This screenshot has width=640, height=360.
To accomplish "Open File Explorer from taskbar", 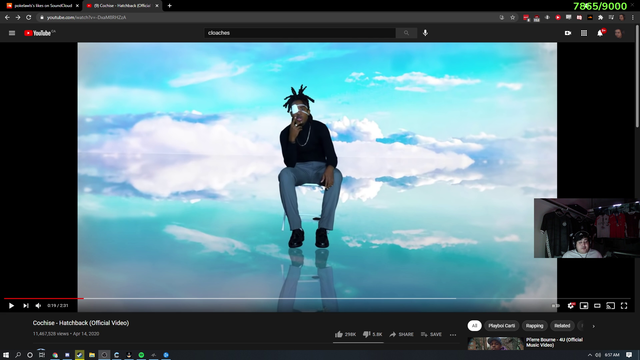I will [x=92, y=355].
